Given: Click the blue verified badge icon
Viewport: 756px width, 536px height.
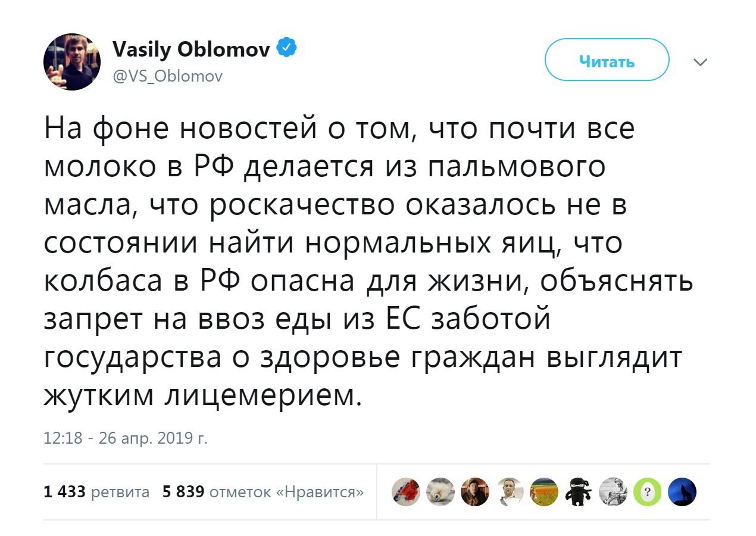Looking at the screenshot, I should (288, 49).
